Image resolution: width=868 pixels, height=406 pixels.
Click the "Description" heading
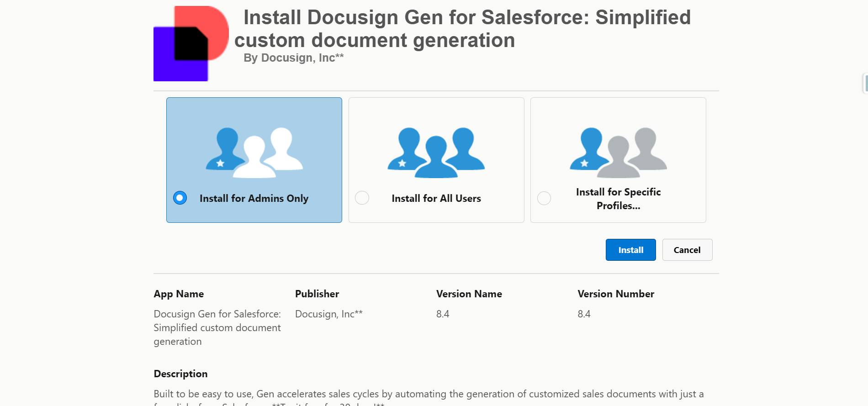coord(180,374)
